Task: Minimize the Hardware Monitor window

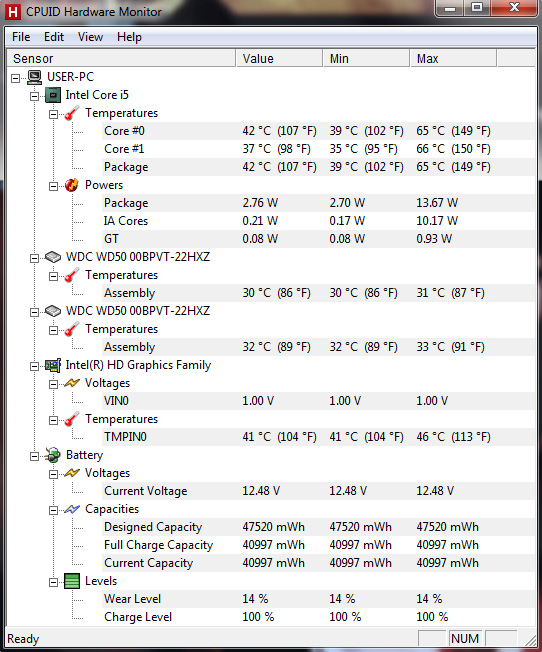Action: click(x=450, y=8)
